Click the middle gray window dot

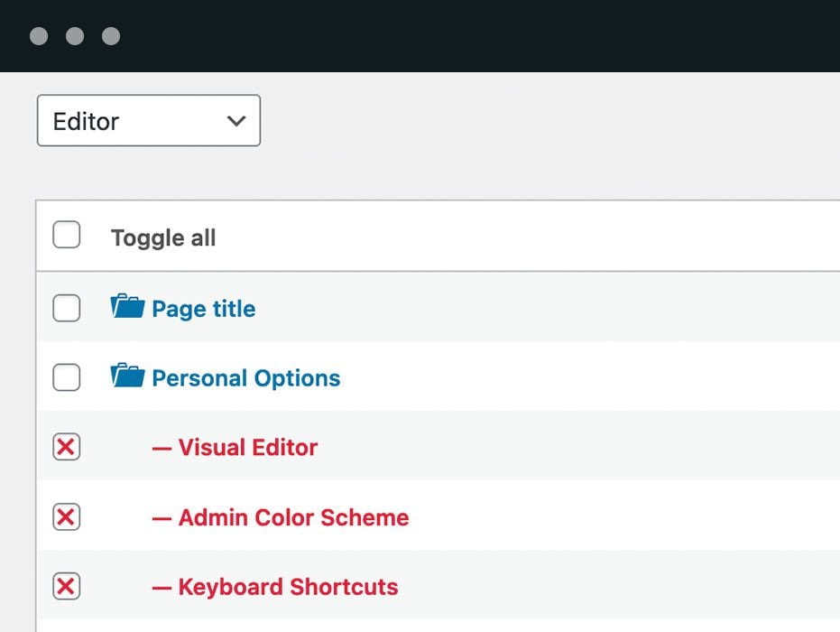[75, 36]
